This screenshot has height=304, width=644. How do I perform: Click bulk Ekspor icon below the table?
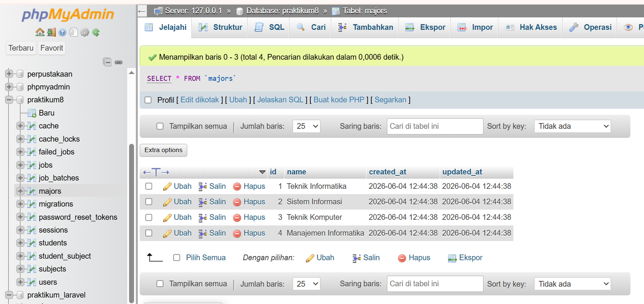pyautogui.click(x=452, y=258)
